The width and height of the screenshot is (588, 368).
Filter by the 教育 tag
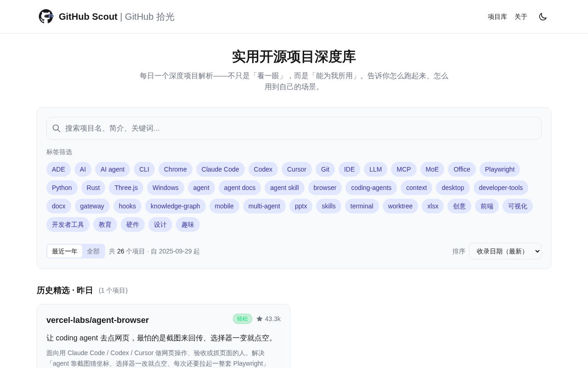coord(105,224)
